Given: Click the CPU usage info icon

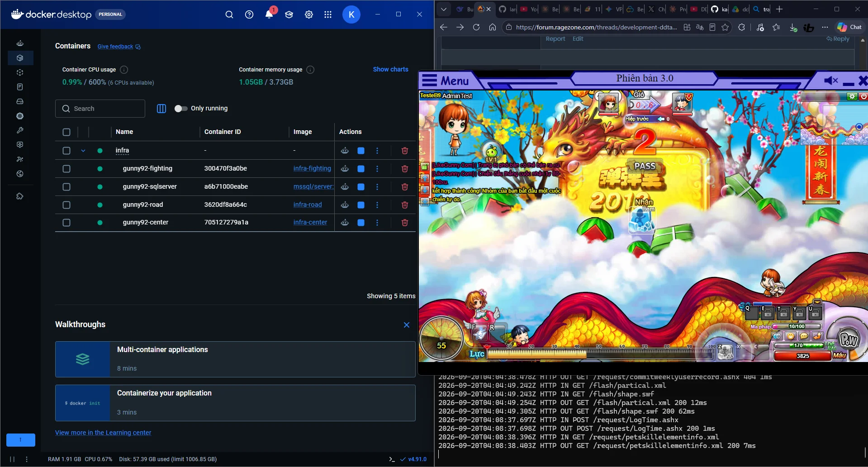Looking at the screenshot, I should [124, 70].
